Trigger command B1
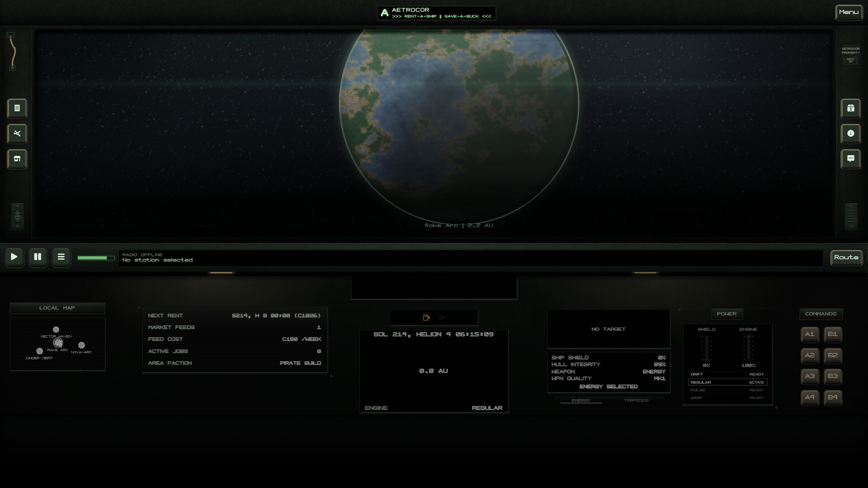The height and width of the screenshot is (488, 868). [x=833, y=334]
